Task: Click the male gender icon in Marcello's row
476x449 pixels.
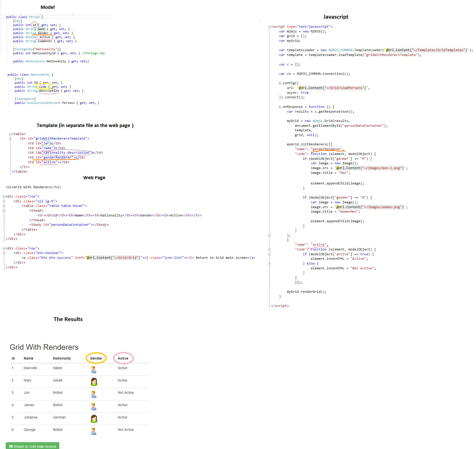Action: [94, 370]
